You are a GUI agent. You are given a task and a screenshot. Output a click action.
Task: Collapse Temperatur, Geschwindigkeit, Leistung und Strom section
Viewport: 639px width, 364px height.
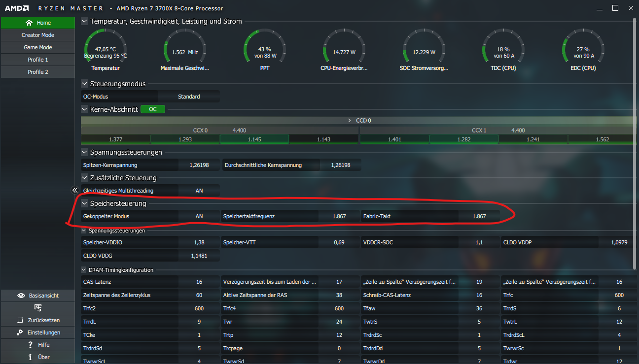pos(84,21)
